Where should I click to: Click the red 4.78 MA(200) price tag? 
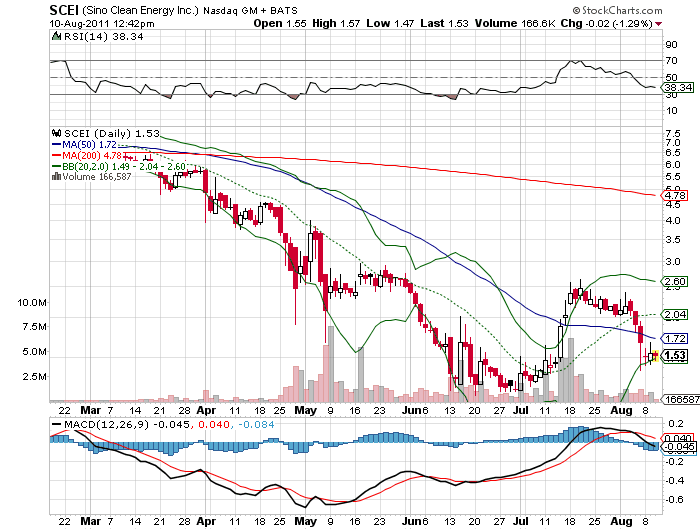coord(675,195)
